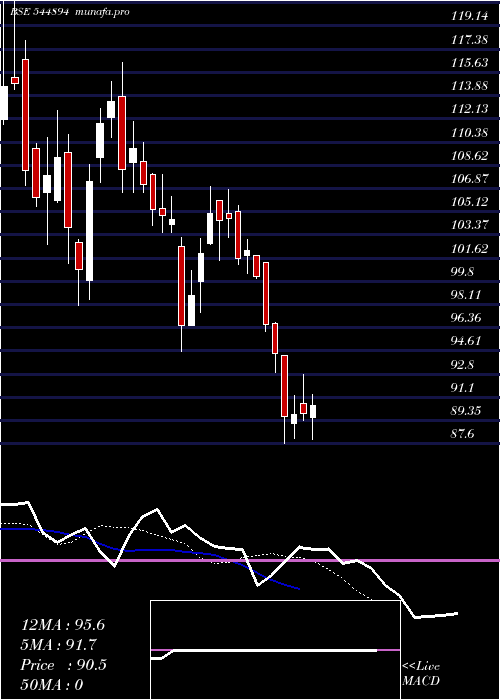Screen dimensions: 500x700
Task: Click the 113.88 price axis label
Action: [x=469, y=86]
